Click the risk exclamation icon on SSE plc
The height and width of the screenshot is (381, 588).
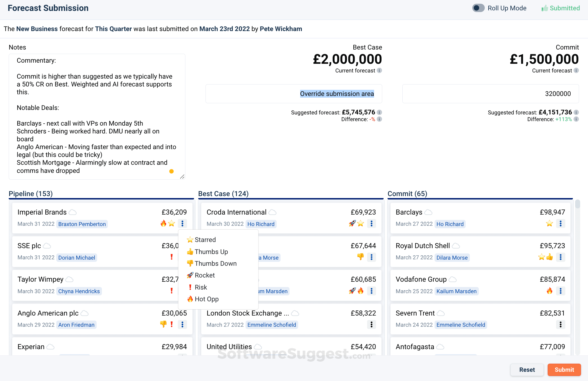pyautogui.click(x=172, y=257)
